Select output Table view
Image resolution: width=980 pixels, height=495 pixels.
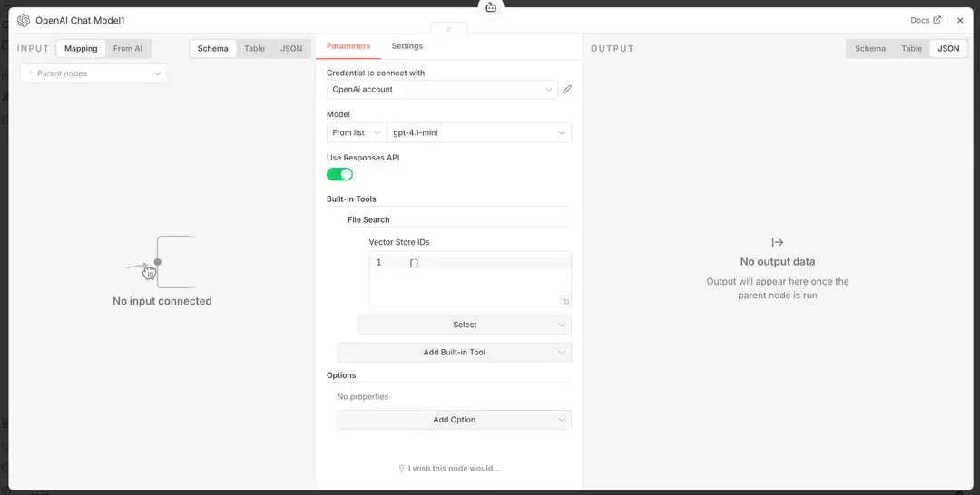pos(911,49)
